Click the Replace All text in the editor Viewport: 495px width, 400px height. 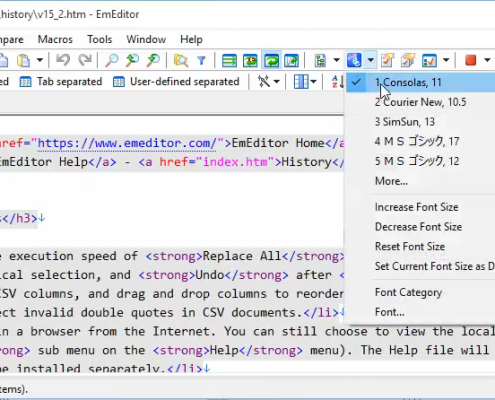[x=242, y=256]
